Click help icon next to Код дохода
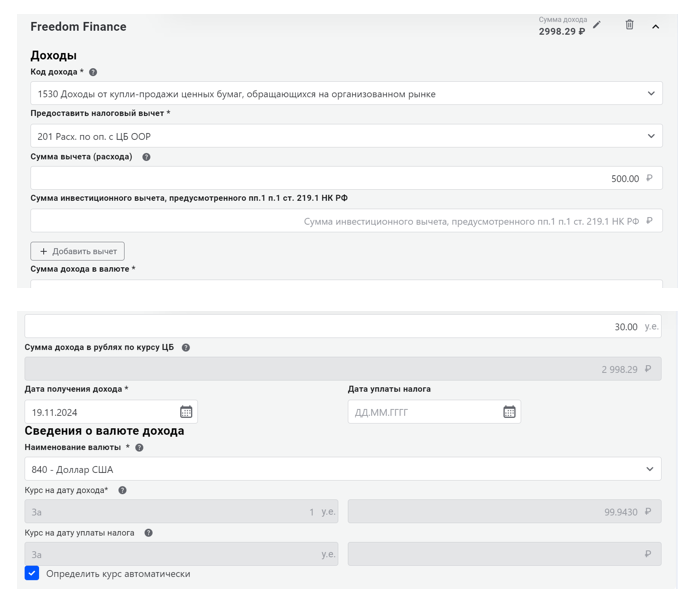This screenshot has height=606, width=691. [93, 72]
